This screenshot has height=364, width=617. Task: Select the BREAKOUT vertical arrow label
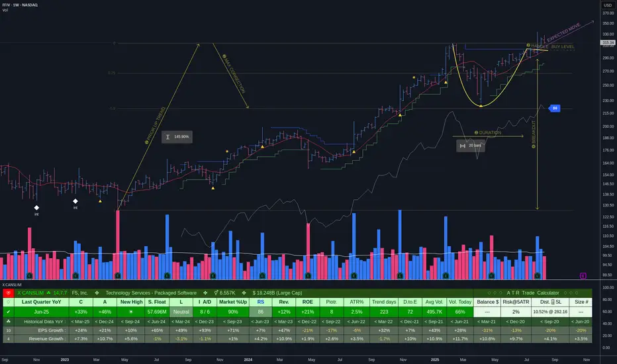pyautogui.click(x=534, y=134)
